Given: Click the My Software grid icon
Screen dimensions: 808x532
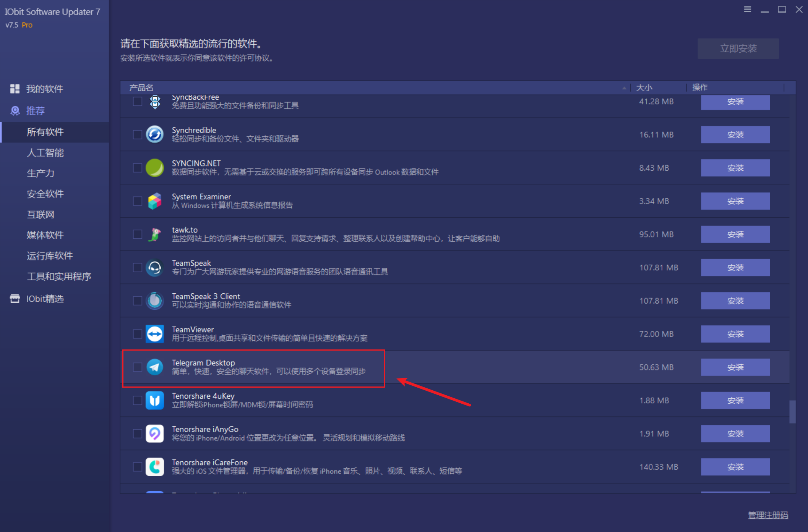Looking at the screenshot, I should (15, 89).
